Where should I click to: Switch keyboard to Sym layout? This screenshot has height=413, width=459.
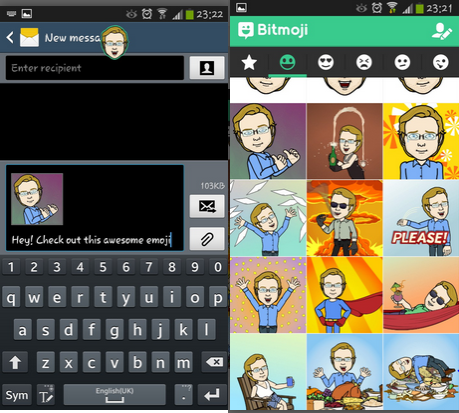17,395
